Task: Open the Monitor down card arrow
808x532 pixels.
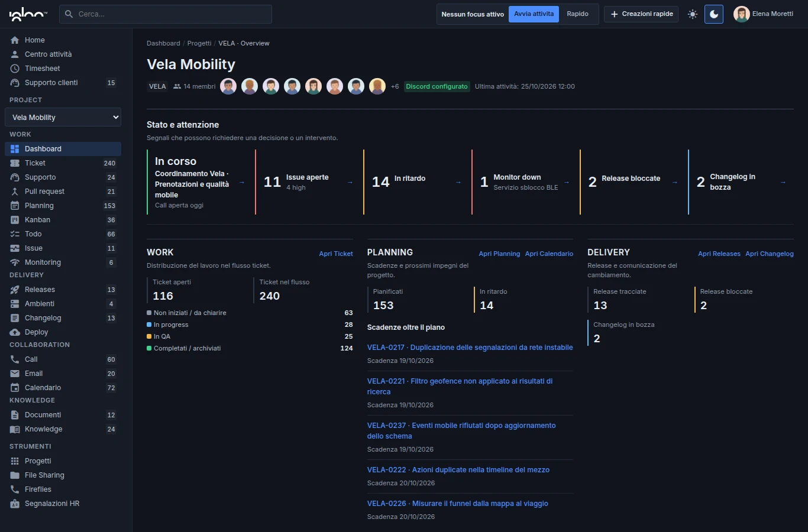Action: tap(566, 182)
